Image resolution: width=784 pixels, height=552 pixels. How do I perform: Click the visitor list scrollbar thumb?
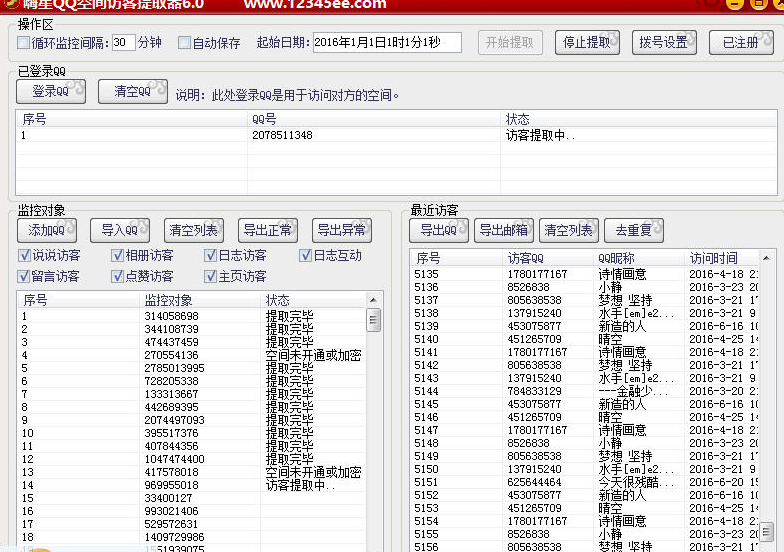(766, 531)
